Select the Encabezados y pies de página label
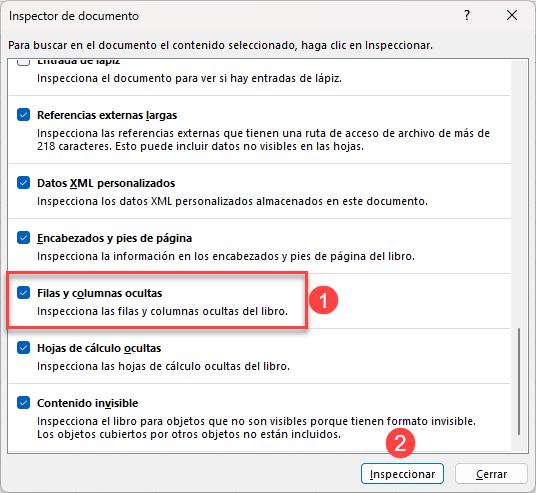Screen dimensions: 536x493 point(115,238)
